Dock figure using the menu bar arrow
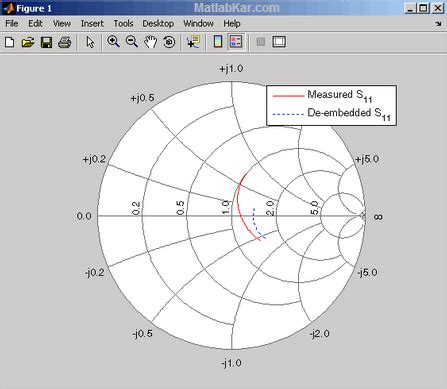447x389 pixels. click(x=438, y=24)
